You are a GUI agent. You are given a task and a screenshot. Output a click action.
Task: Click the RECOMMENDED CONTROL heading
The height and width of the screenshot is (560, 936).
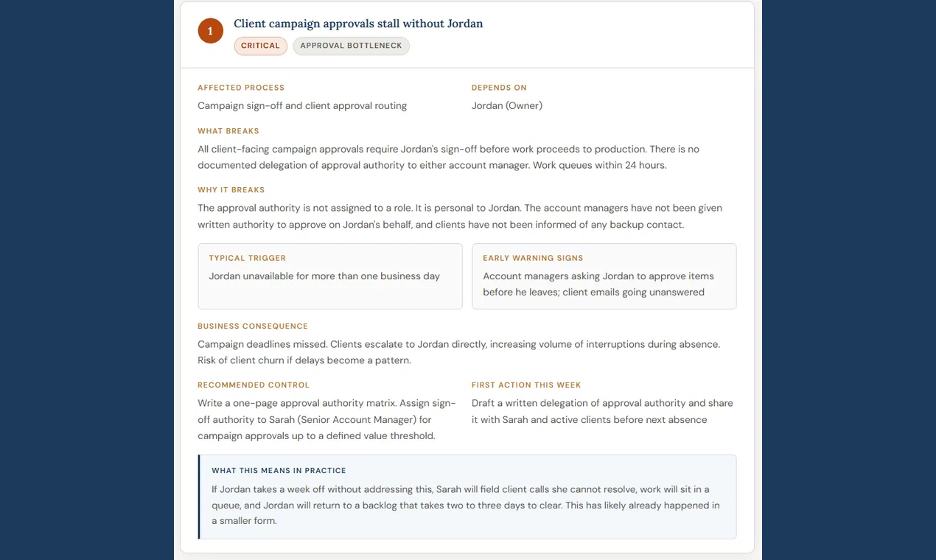coord(254,385)
